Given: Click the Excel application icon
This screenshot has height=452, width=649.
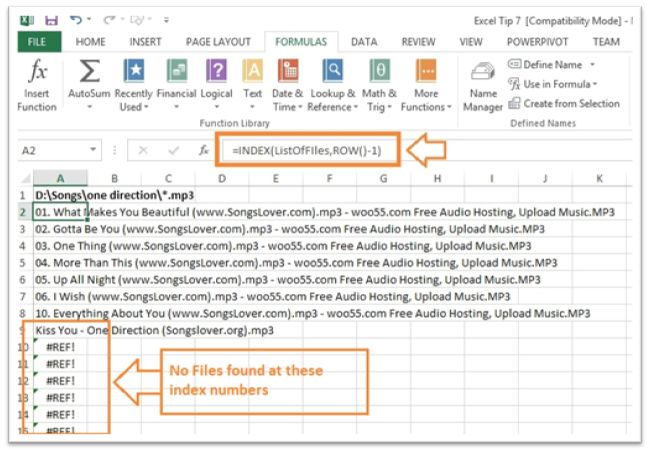Looking at the screenshot, I should pos(27,20).
